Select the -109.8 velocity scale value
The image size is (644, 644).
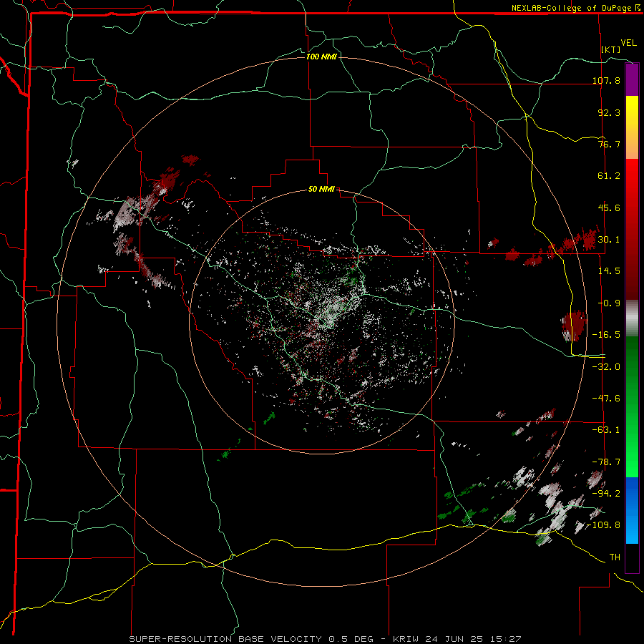[x=604, y=525]
